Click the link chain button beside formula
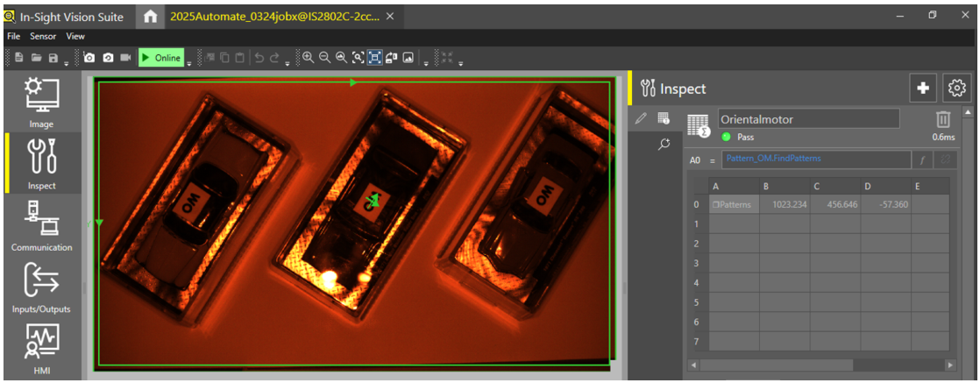 [945, 160]
